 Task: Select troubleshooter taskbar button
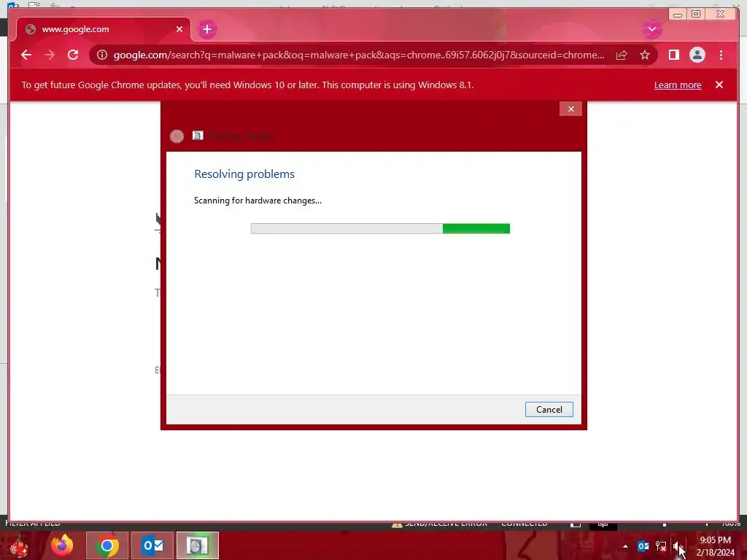click(x=198, y=545)
